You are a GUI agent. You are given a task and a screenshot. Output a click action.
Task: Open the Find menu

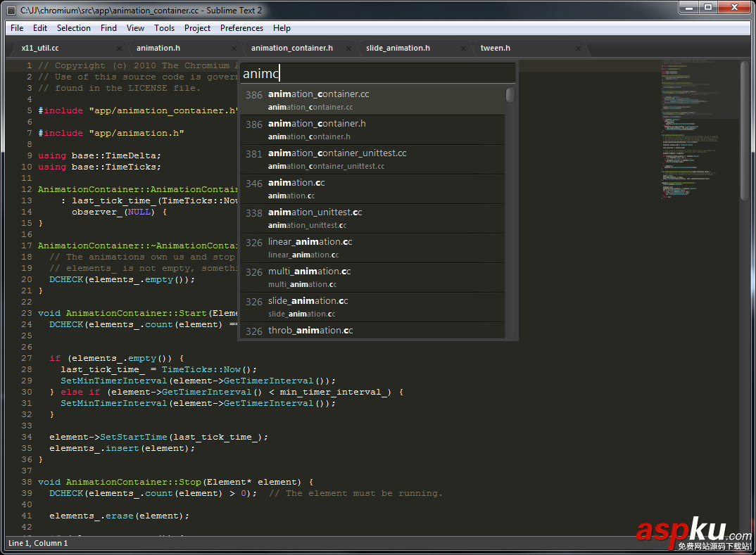click(x=108, y=28)
